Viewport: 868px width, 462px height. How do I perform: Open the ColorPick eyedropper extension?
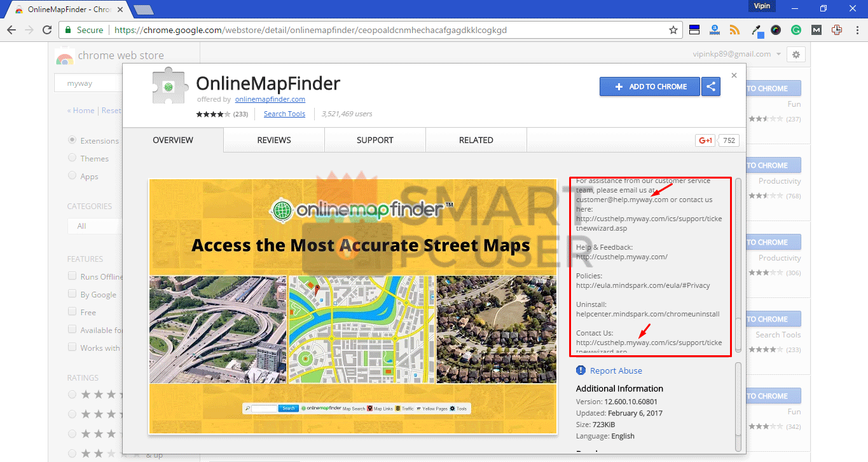[755, 30]
